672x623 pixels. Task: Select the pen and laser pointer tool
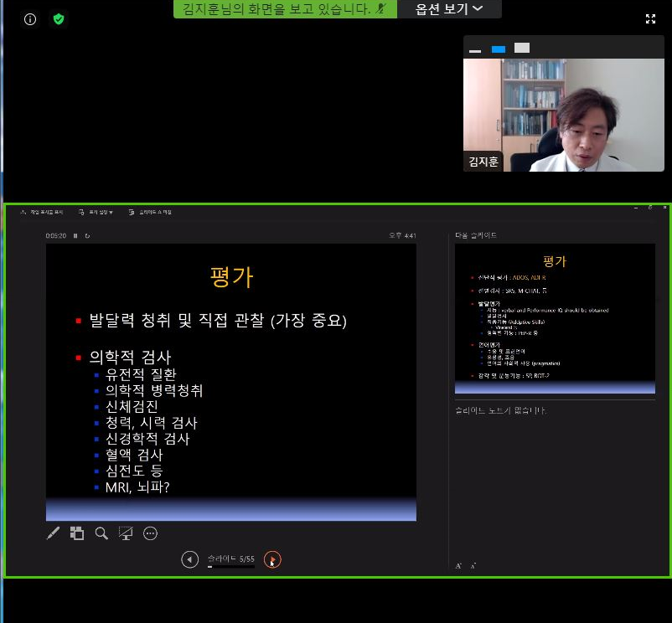point(54,533)
